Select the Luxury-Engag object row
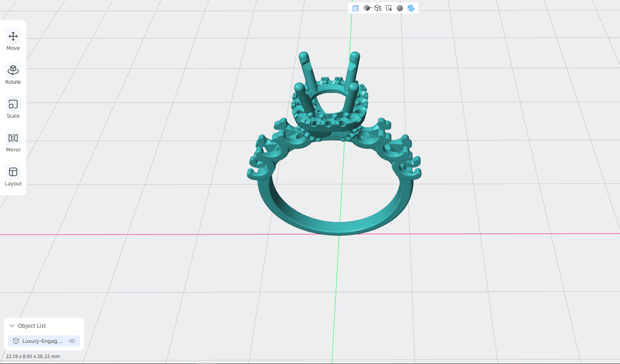 click(44, 341)
